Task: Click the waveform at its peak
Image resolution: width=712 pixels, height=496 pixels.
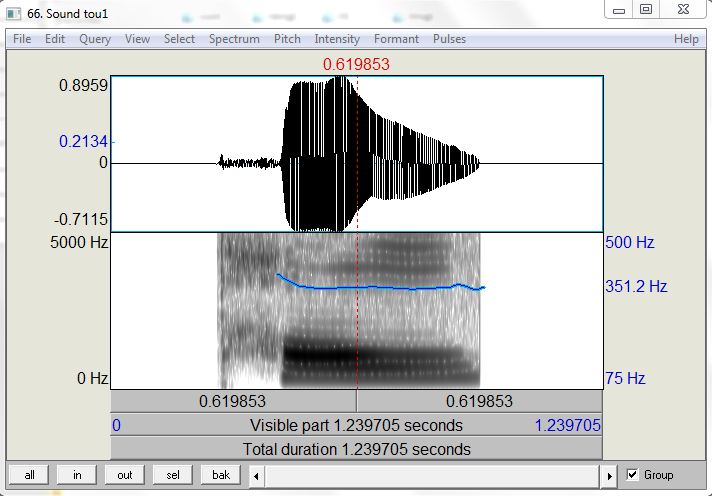Action: tap(340, 80)
